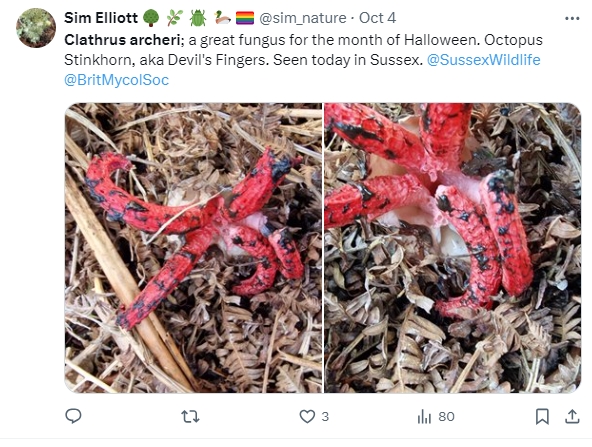Open the left fungus photo

pyautogui.click(x=193, y=248)
